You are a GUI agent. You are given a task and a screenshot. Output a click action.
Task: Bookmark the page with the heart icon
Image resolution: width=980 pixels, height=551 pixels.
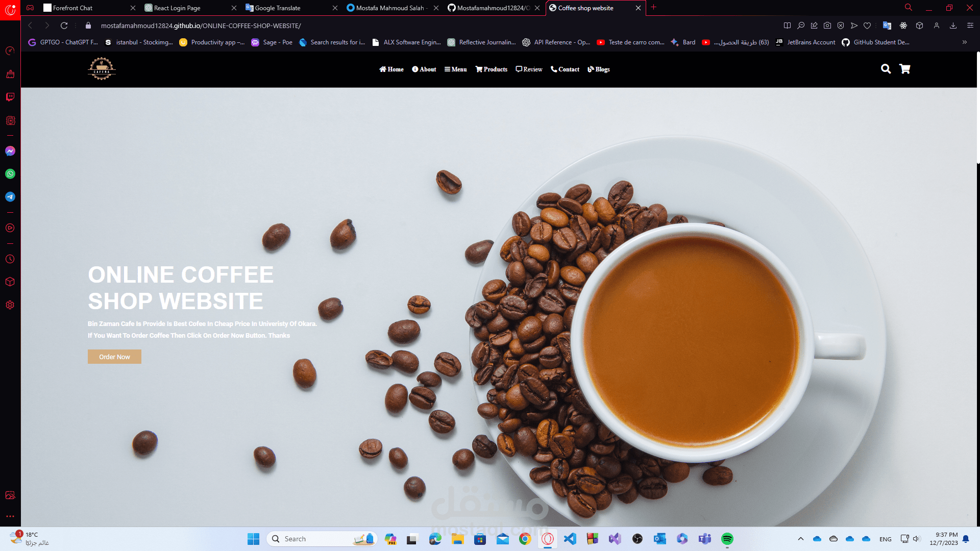coord(867,25)
